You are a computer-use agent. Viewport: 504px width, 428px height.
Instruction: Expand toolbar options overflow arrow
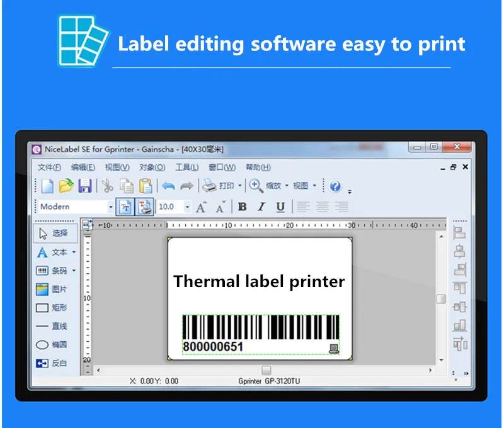click(x=350, y=192)
